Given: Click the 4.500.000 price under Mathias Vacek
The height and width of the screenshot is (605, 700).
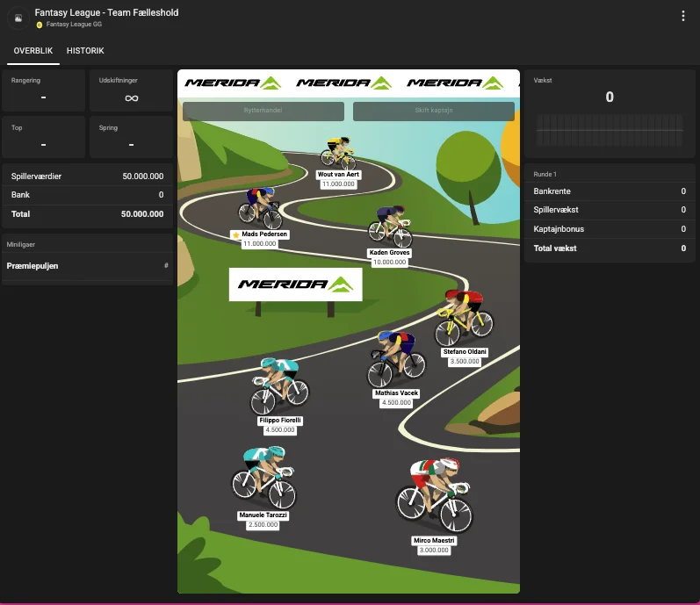Looking at the screenshot, I should pos(396,403).
